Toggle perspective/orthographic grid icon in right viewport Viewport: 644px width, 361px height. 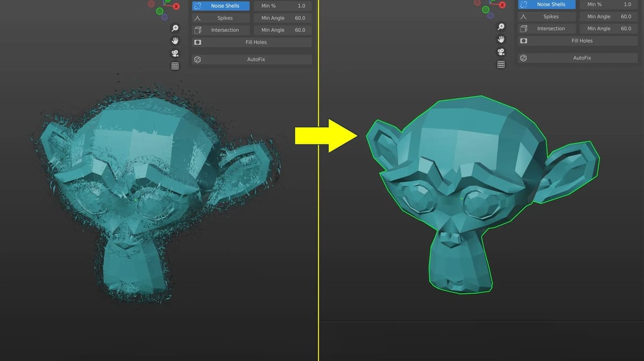[501, 64]
